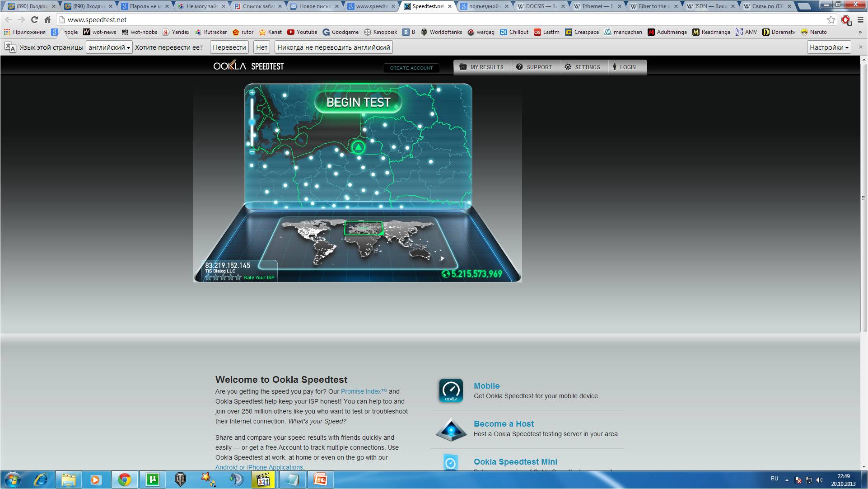Viewport: 868px width, 489px height.
Task: Rate your ISP using the star rating
Action: (x=224, y=277)
